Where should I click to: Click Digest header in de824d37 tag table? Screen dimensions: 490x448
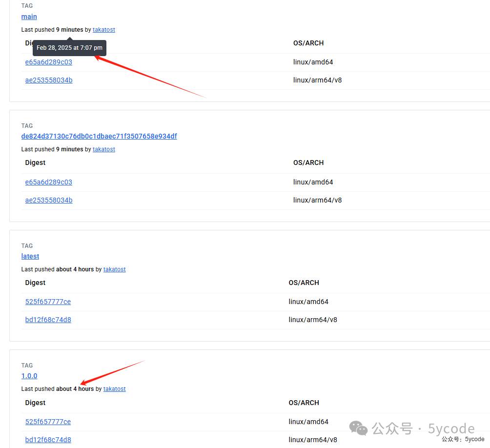coord(35,163)
